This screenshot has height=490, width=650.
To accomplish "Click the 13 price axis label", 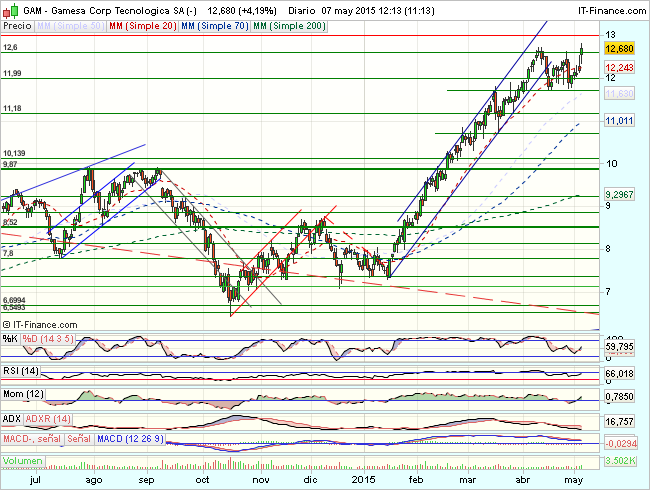I will pos(610,35).
